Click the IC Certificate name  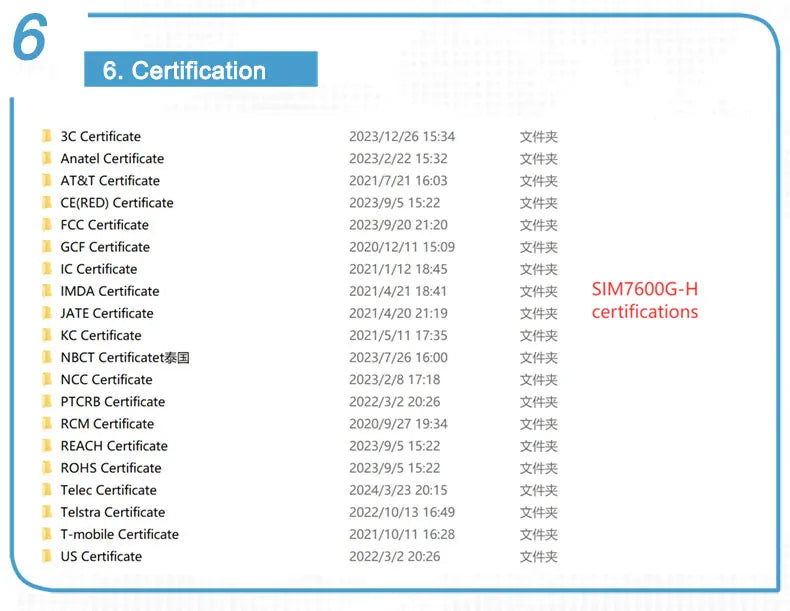pos(99,269)
